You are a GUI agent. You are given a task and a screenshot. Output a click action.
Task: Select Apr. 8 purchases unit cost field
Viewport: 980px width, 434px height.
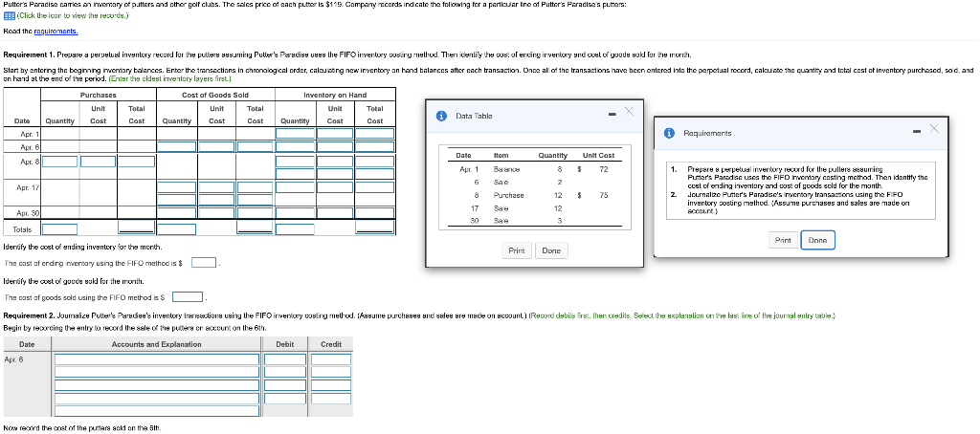tap(99, 162)
